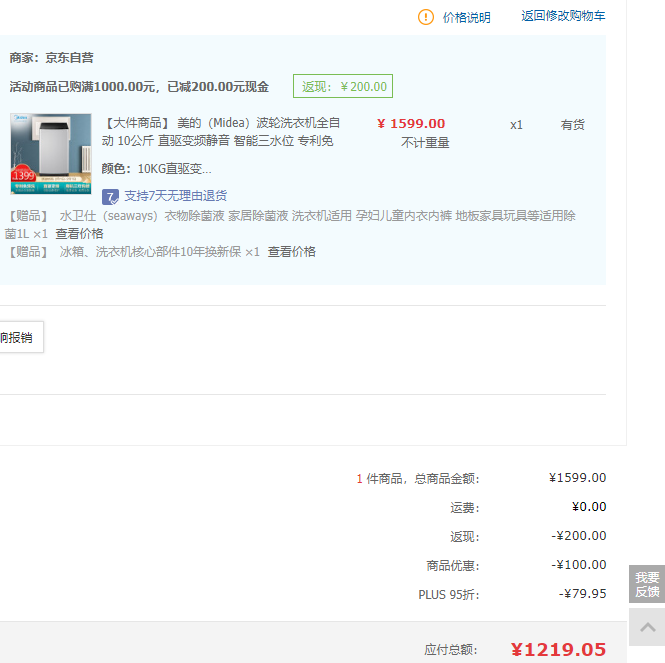Viewport: 665px width, 663px height.
Task: Click the 运费 shipping value ¥0.00
Action: click(589, 506)
